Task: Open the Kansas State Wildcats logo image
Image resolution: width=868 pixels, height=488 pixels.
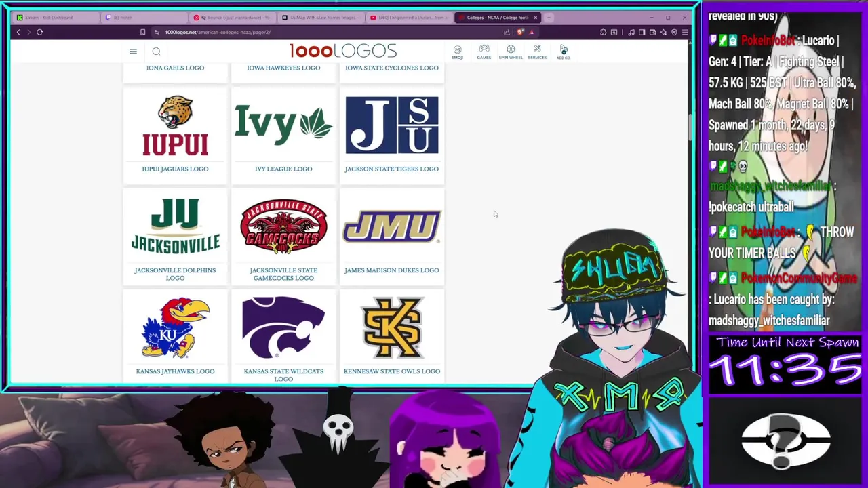Action: 283,327
